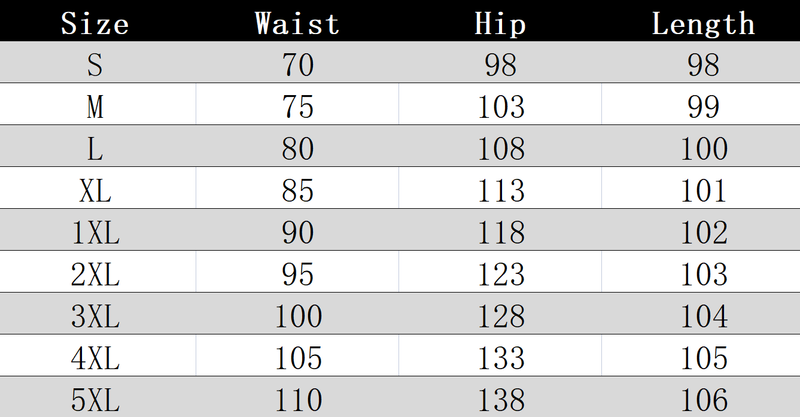Click hip value 118 in the 1XL row

(500, 232)
